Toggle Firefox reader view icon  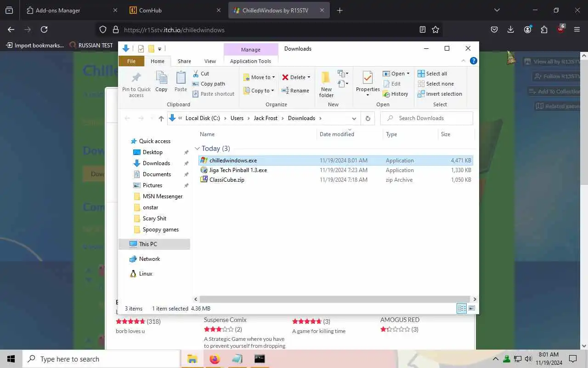(x=423, y=29)
